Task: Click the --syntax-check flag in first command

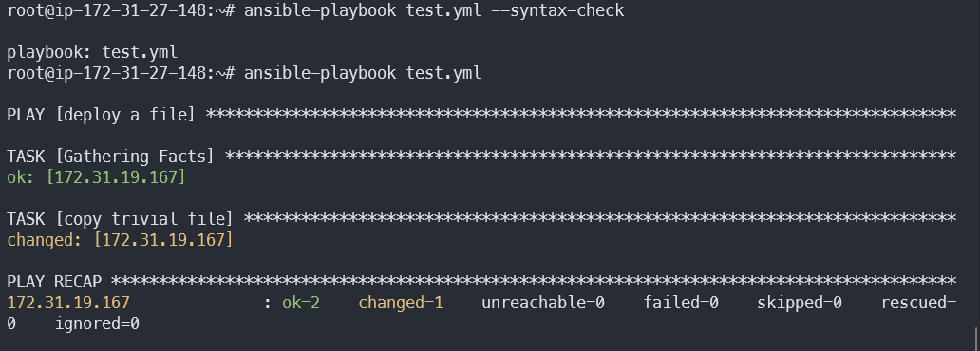Action: (x=557, y=10)
